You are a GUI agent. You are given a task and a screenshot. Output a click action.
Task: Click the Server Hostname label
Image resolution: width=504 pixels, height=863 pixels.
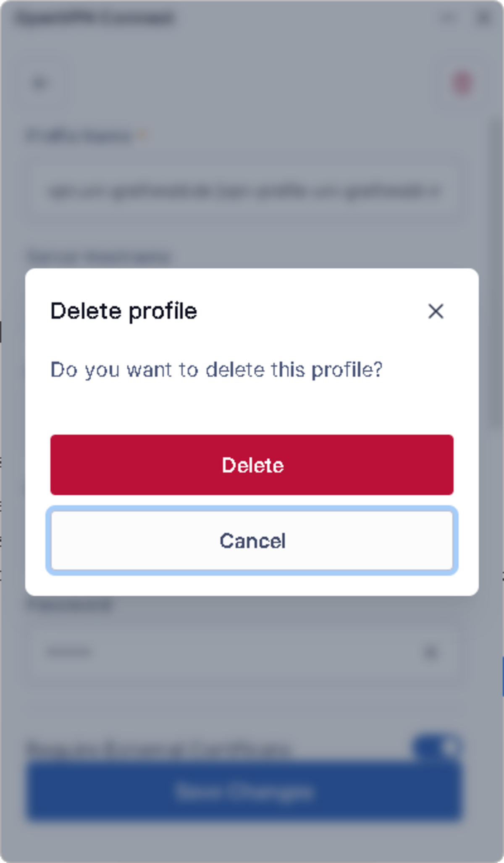click(99, 256)
